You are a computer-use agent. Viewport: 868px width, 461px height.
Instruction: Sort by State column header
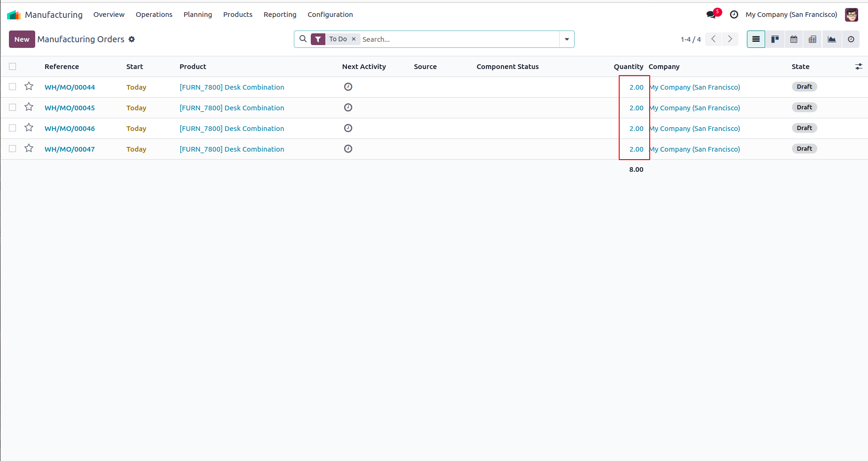[800, 67]
